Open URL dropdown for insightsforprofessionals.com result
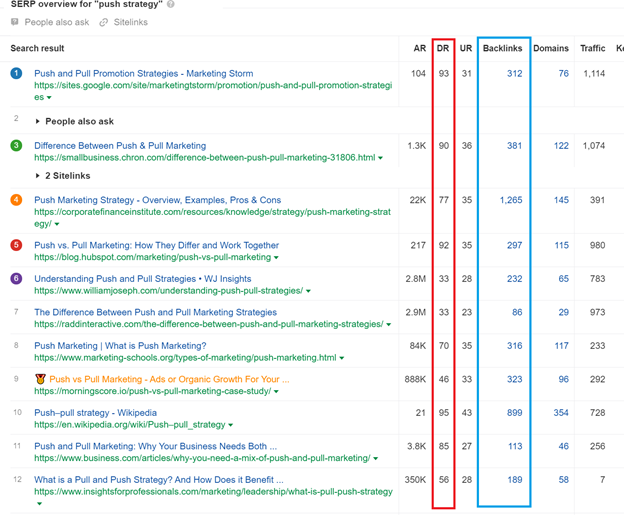This screenshot has width=624, height=515. coord(39,503)
